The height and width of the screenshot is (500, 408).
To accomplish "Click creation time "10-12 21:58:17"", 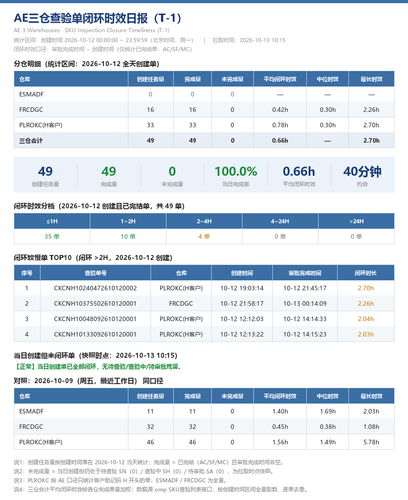I will (x=242, y=303).
